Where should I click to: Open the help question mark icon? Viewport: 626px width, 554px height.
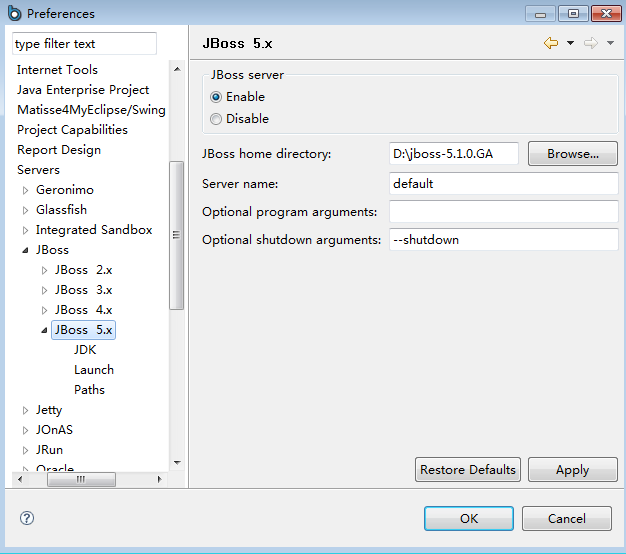pyautogui.click(x=27, y=518)
